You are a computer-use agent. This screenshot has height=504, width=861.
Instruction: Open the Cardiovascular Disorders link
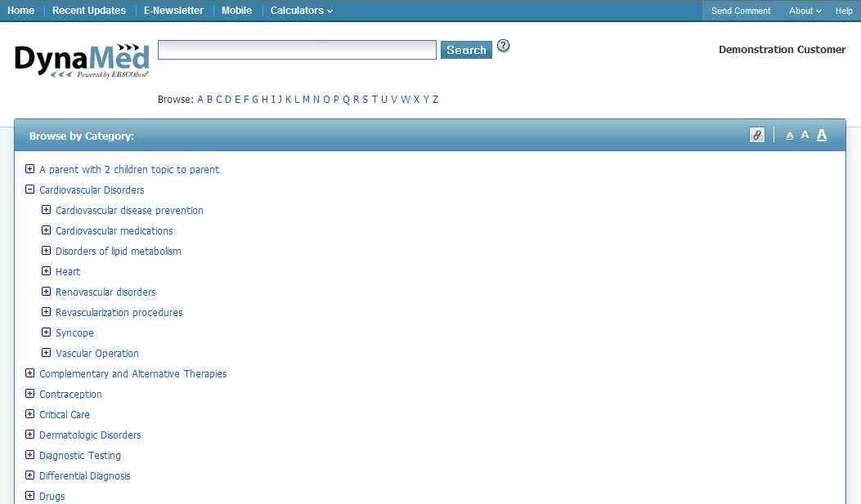point(92,190)
